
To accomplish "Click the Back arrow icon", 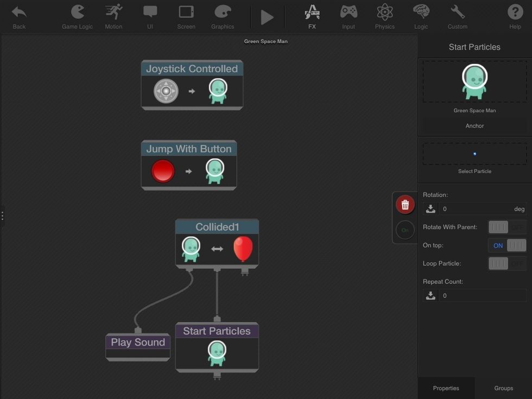I will 19,16.
